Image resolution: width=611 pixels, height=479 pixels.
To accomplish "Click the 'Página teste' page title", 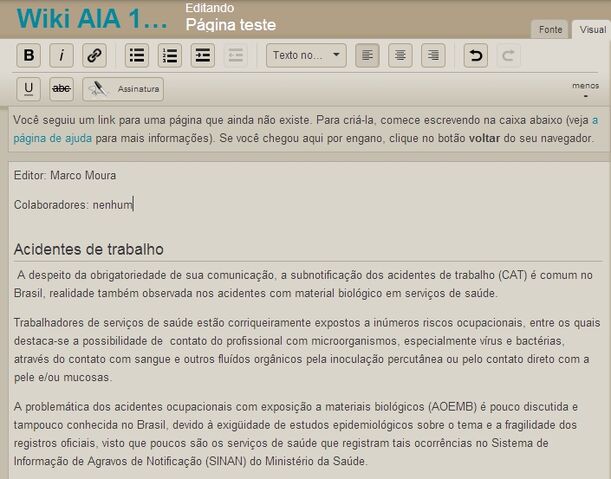I will 231,25.
